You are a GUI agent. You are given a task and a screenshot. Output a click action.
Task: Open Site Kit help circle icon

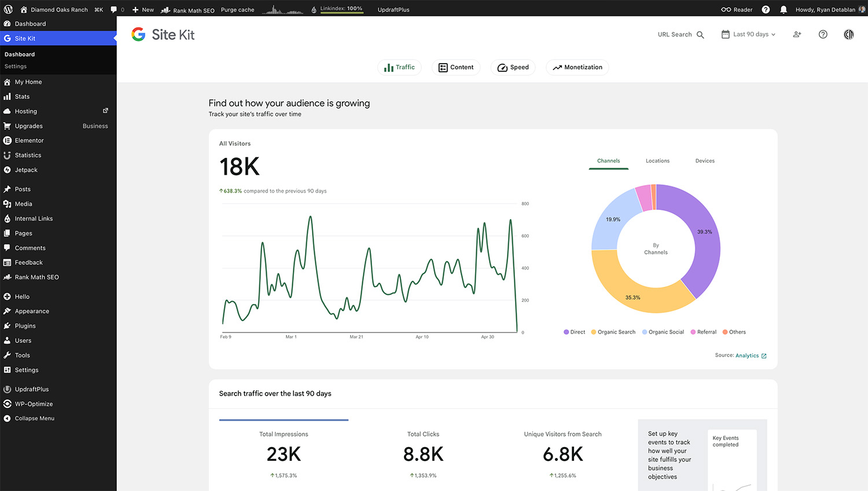pos(823,35)
